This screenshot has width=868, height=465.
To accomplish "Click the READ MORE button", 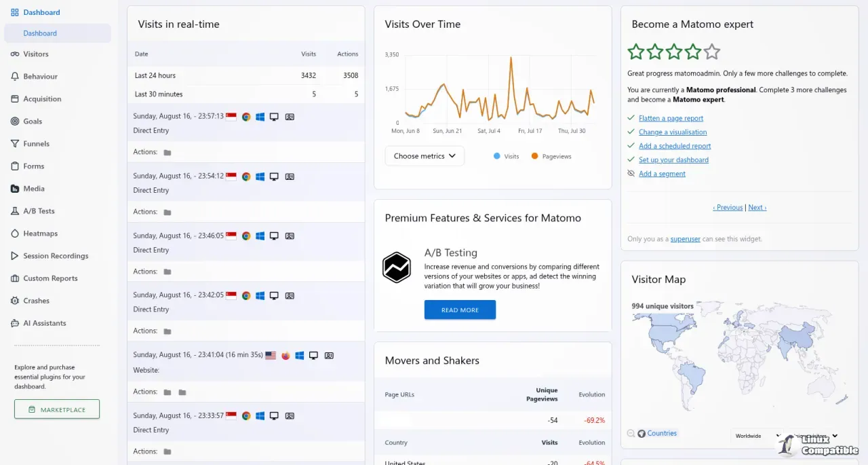I will (460, 310).
